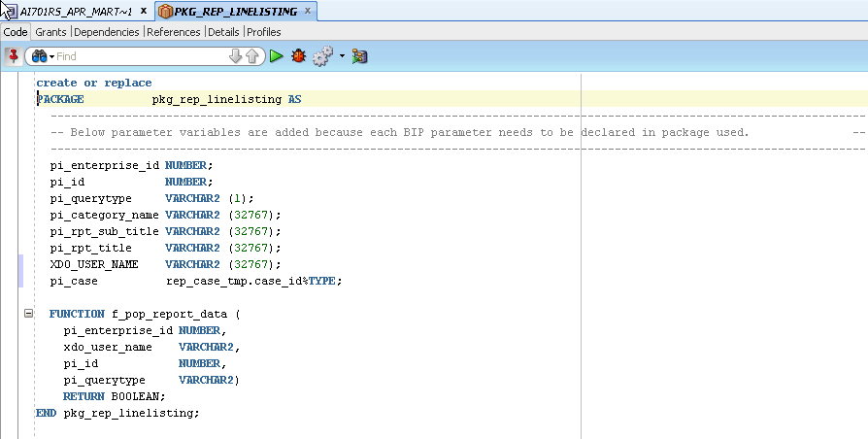Image resolution: width=868 pixels, height=439 pixels.
Task: Open the References sub-tab
Action: [173, 32]
